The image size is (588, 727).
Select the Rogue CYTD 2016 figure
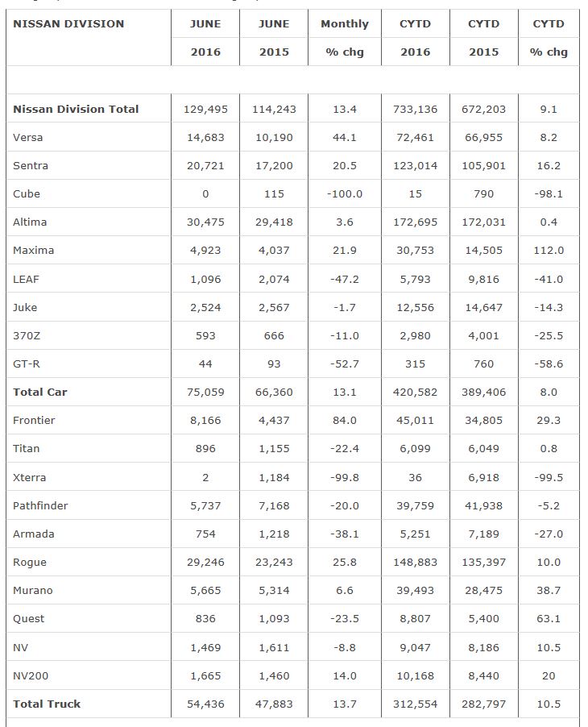tap(415, 562)
